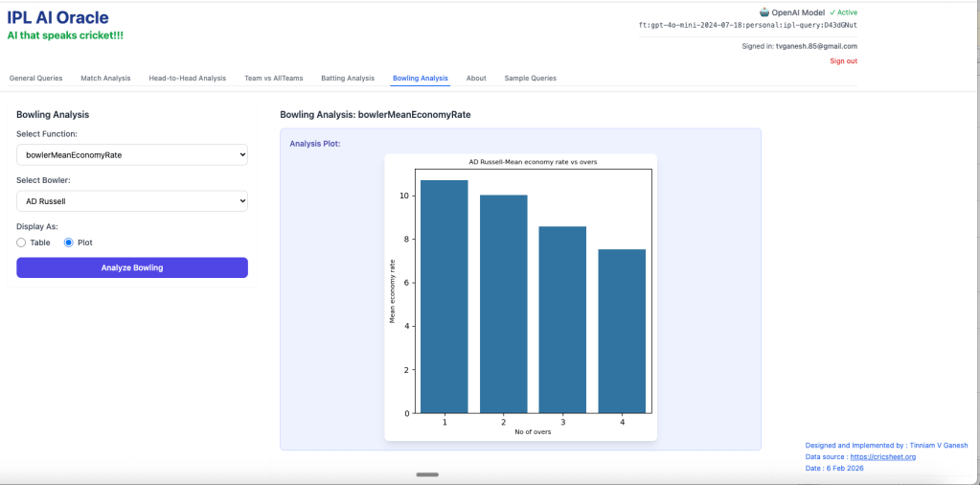980x485 pixels.
Task: Go to Head-to-Head Analysis tab
Action: click(x=187, y=78)
